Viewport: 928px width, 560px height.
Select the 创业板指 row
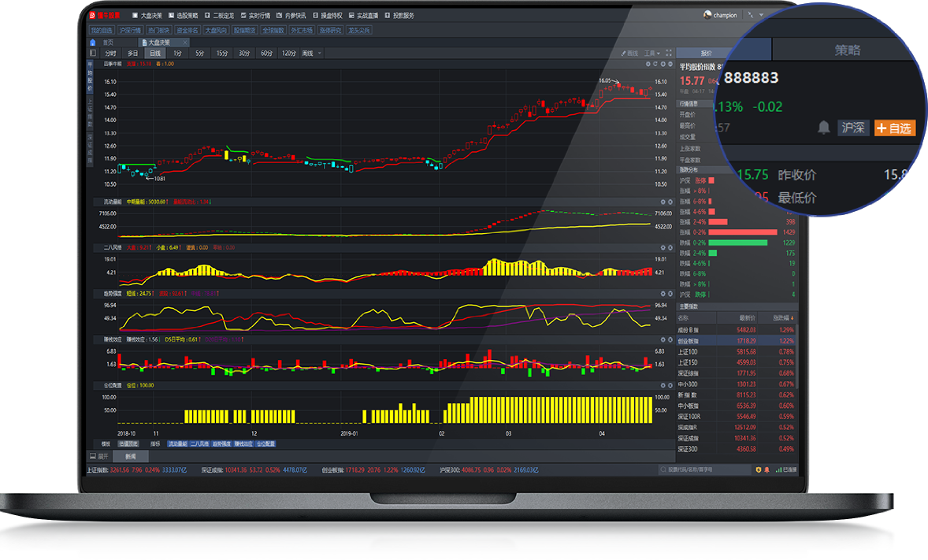pos(736,341)
